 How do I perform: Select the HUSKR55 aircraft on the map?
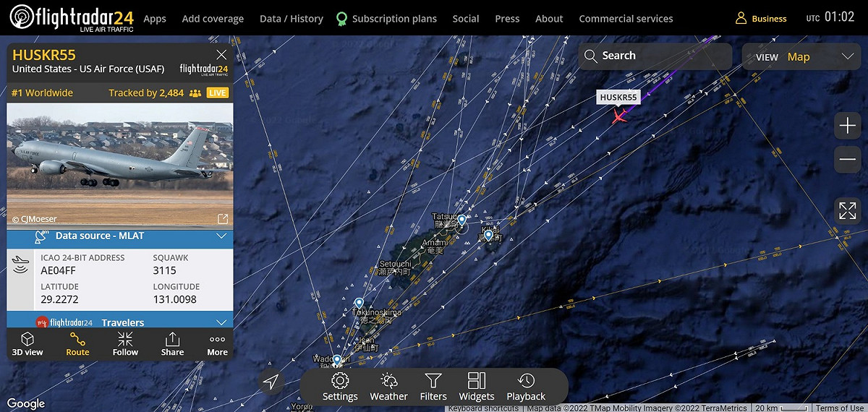[619, 116]
